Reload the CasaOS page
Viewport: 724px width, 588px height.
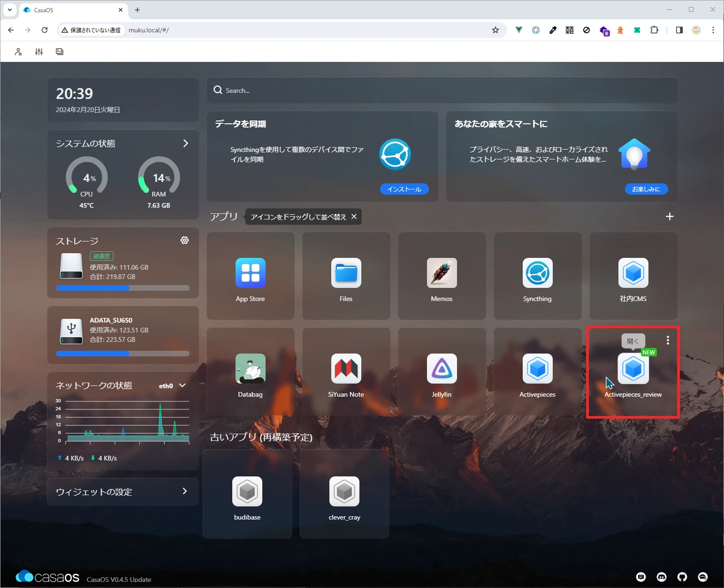click(45, 30)
